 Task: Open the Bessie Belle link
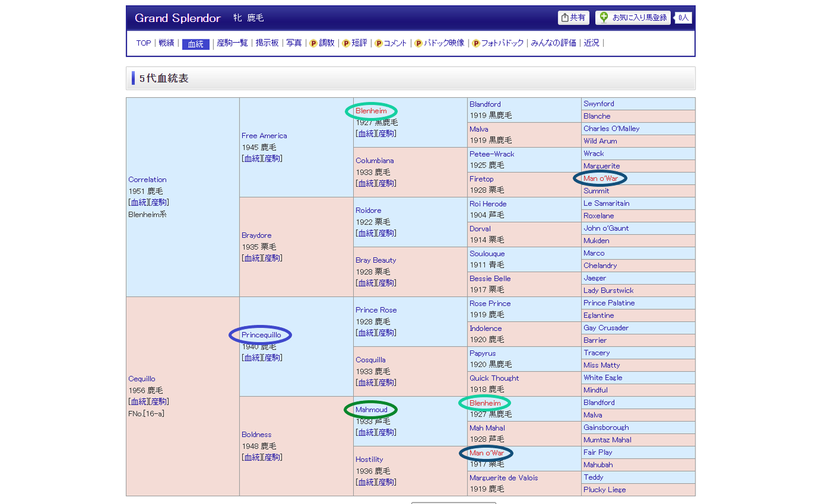(490, 279)
